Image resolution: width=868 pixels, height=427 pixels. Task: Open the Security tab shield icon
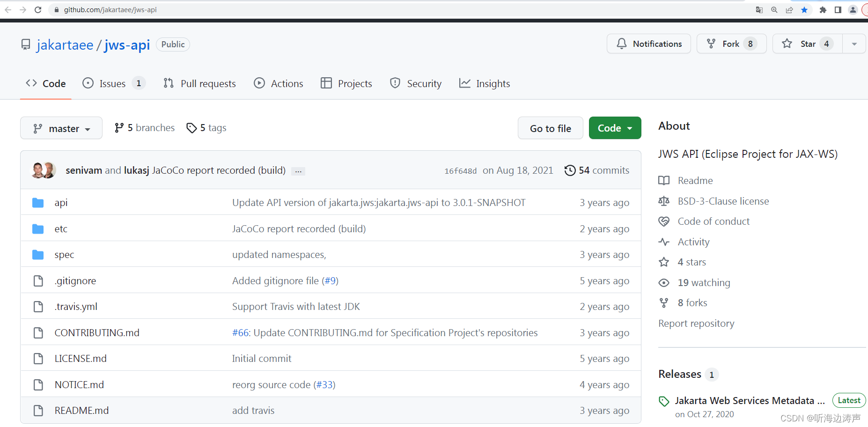pyautogui.click(x=395, y=83)
